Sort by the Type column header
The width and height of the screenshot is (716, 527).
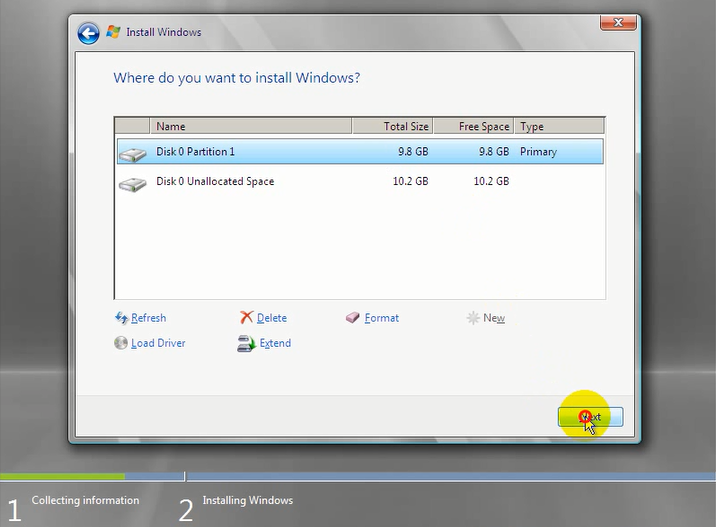559,126
